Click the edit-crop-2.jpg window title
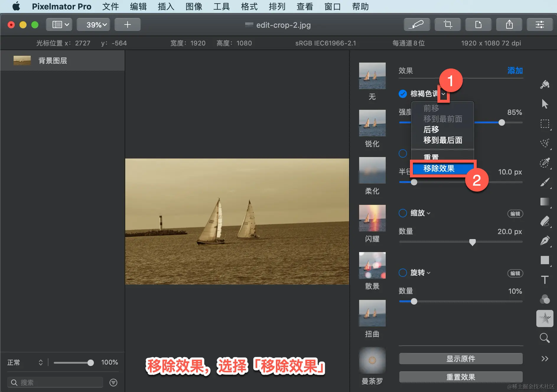Viewport: 557px width, 392px height. 283,25
